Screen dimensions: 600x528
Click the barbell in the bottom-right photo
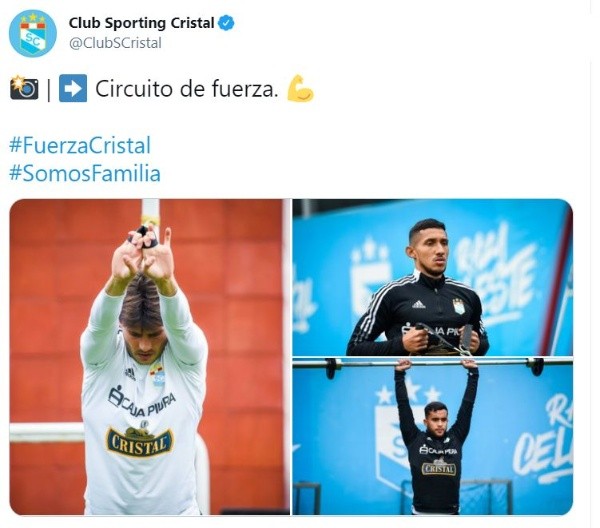pyautogui.click(x=433, y=363)
